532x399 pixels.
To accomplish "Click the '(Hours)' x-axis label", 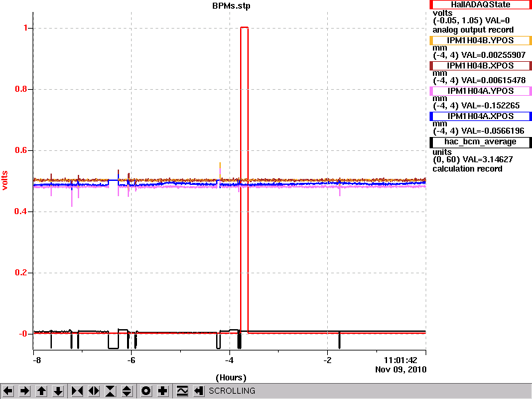I will coord(231,378).
